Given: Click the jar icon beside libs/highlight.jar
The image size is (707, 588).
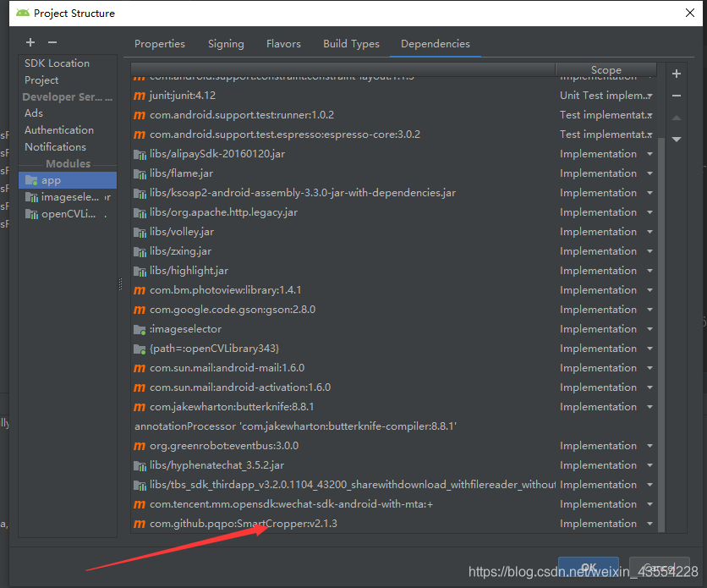Looking at the screenshot, I should pyautogui.click(x=140, y=271).
